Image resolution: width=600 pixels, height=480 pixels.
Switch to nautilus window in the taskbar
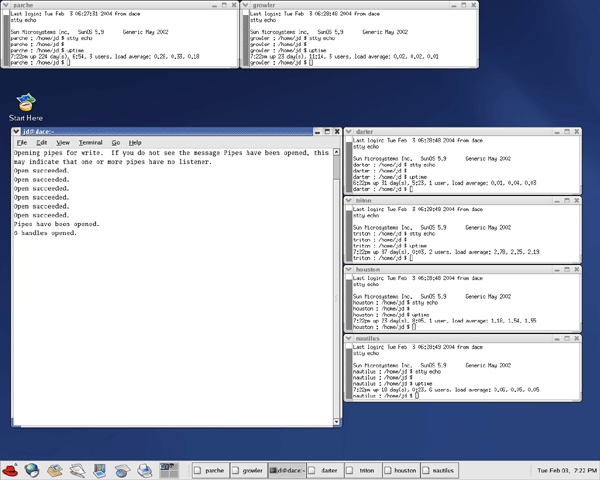click(x=439, y=469)
